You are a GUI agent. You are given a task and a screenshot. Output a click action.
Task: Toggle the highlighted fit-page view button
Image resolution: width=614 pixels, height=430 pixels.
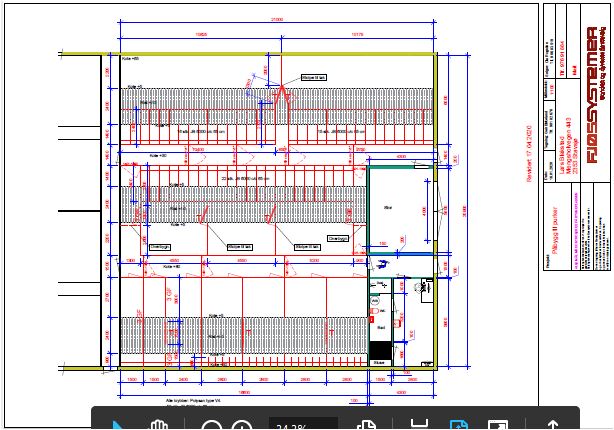[x=458, y=424]
